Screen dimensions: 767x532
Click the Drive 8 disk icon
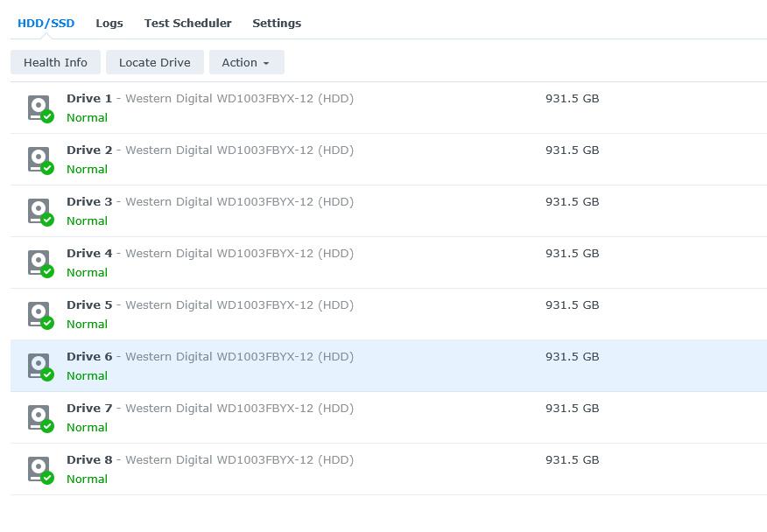tap(39, 469)
